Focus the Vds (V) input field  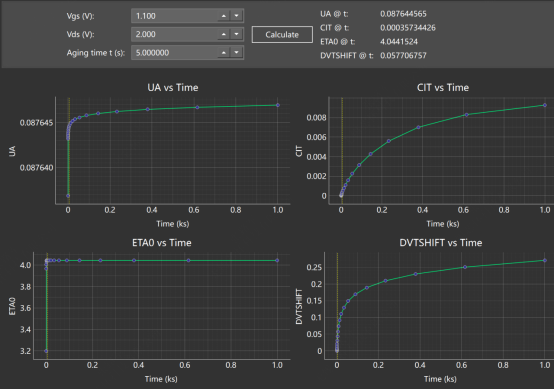coord(175,34)
